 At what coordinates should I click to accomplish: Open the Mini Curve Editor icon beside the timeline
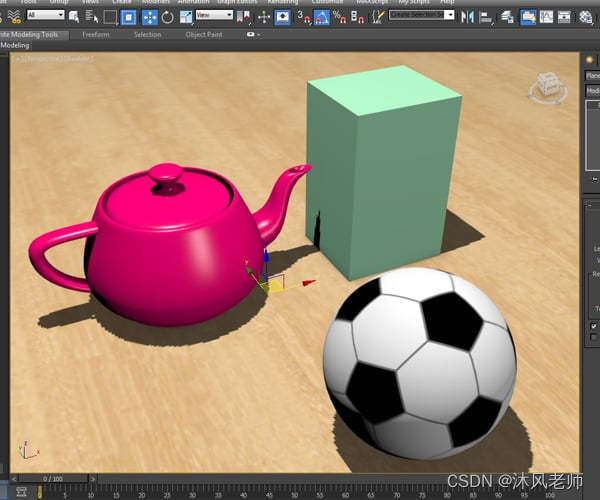(21, 492)
